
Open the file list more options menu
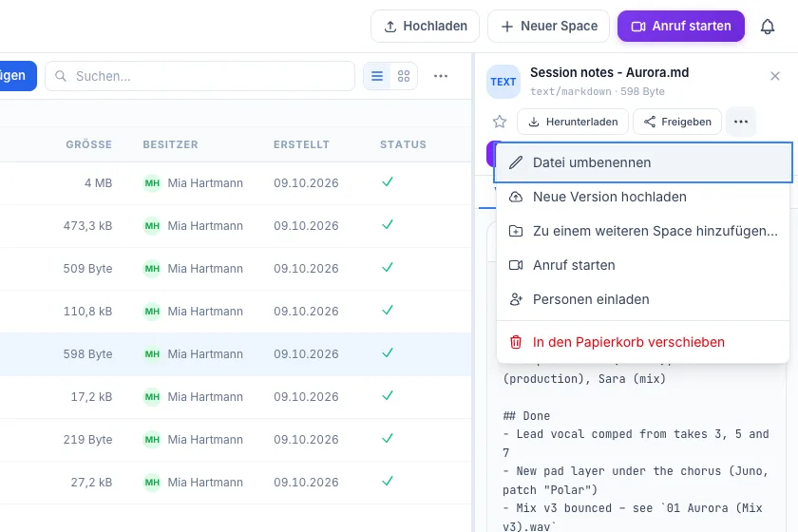441,76
